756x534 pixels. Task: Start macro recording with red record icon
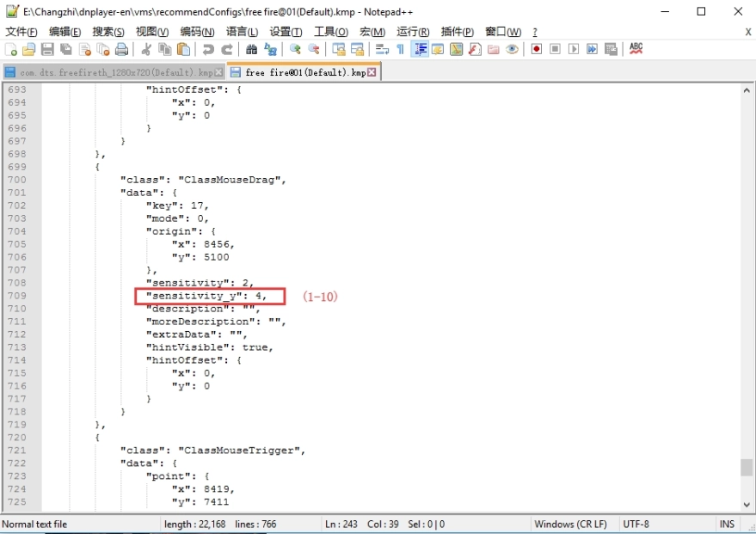[537, 49]
